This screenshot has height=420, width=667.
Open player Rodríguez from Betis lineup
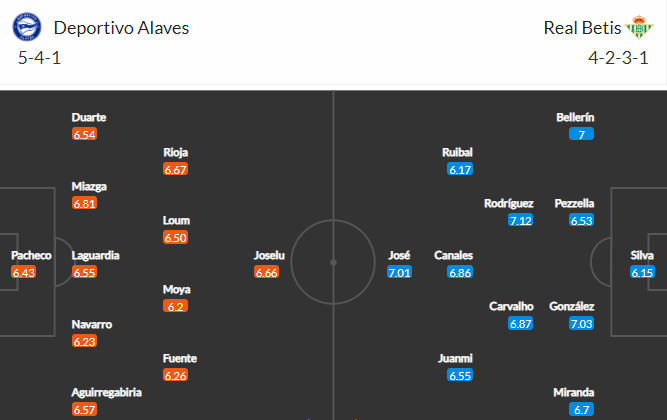point(509,203)
